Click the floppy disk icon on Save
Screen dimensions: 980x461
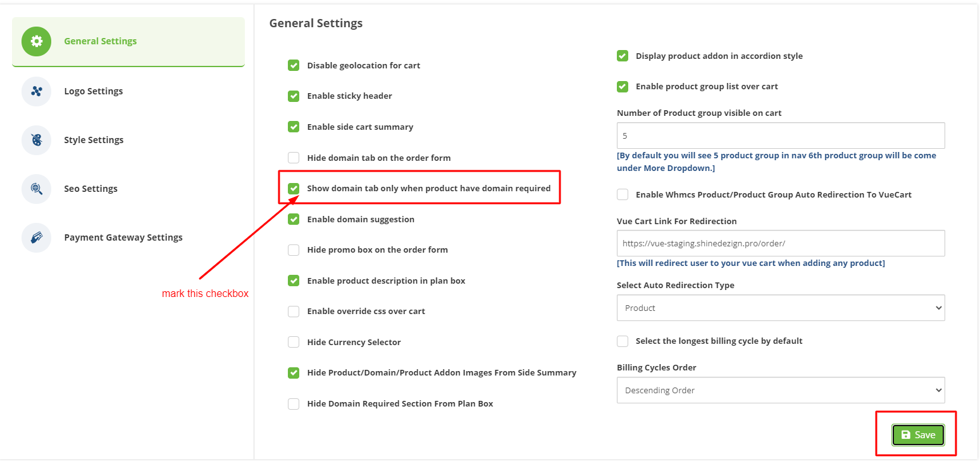point(906,435)
